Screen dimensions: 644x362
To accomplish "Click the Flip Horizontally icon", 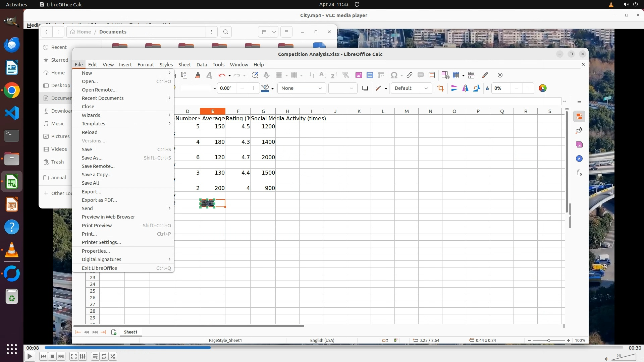I will tap(465, 88).
